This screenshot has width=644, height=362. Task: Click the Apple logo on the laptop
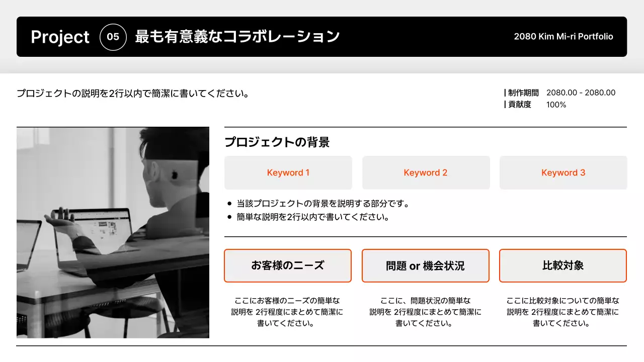click(175, 175)
